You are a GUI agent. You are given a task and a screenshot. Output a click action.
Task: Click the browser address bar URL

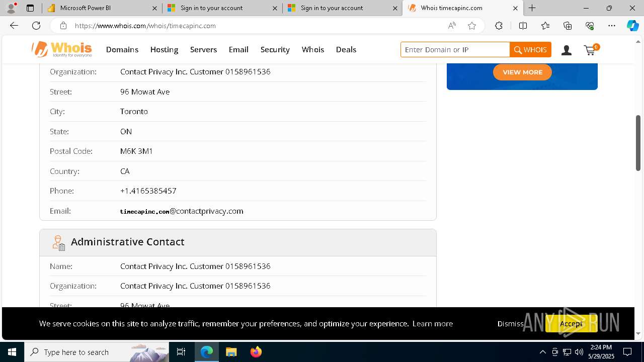click(x=145, y=26)
